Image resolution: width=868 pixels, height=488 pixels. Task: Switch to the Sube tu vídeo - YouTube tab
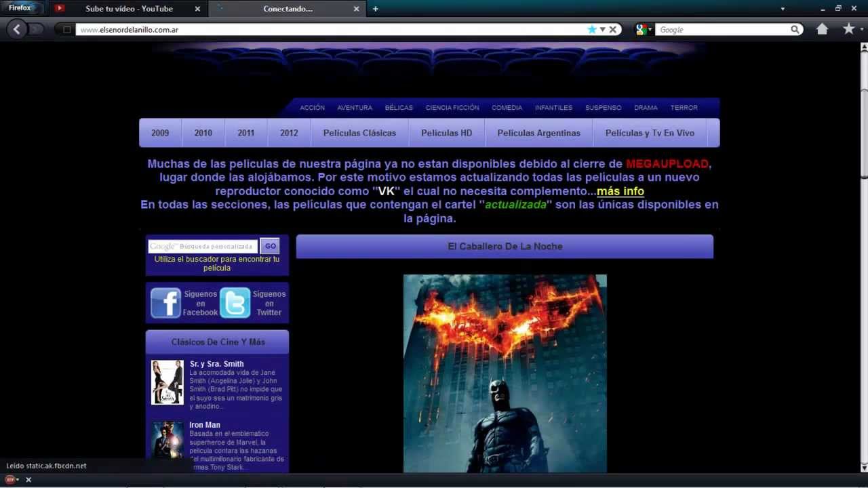pos(129,9)
